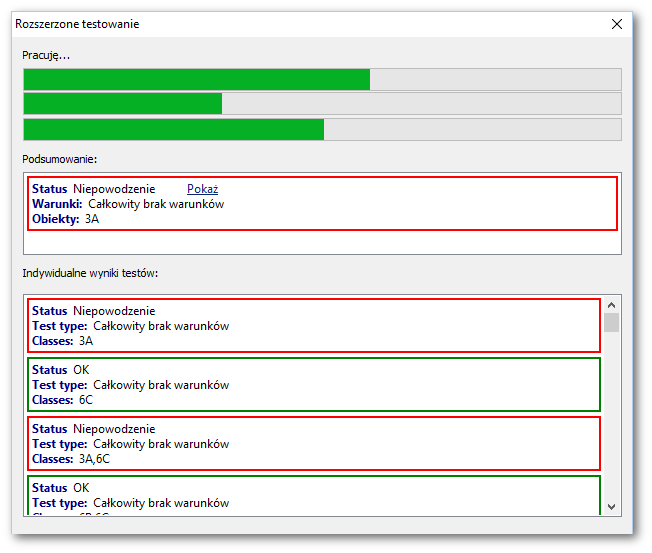Click the Warunki line in the summary box
This screenshot has height=553, width=652.
point(128,204)
